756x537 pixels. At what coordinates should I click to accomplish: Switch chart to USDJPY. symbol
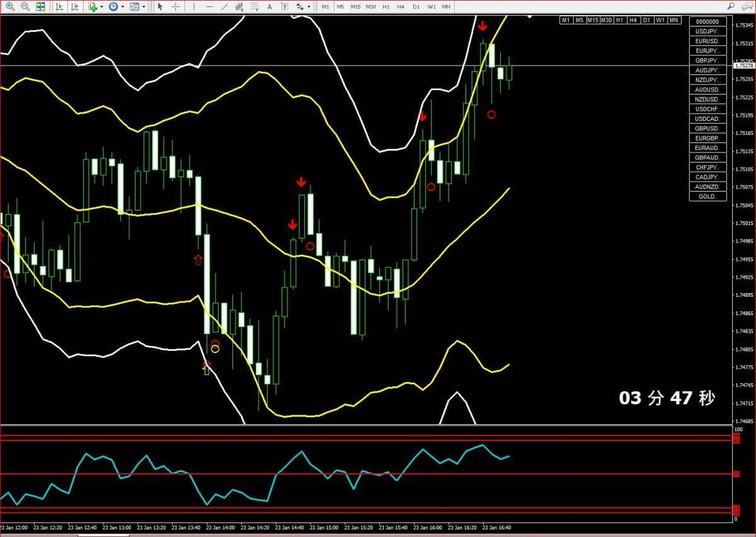[x=707, y=31]
